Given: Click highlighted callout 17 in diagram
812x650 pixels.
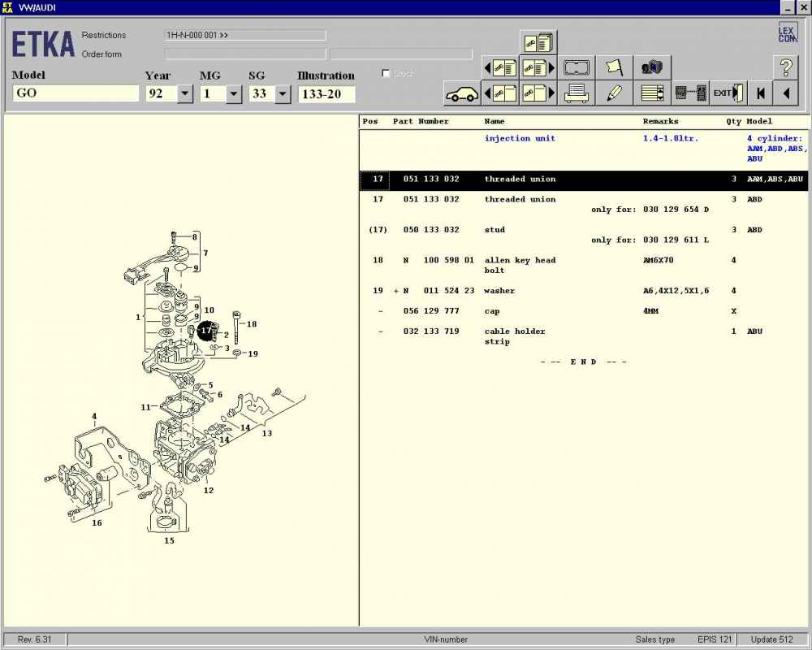Looking at the screenshot, I should 206,331.
